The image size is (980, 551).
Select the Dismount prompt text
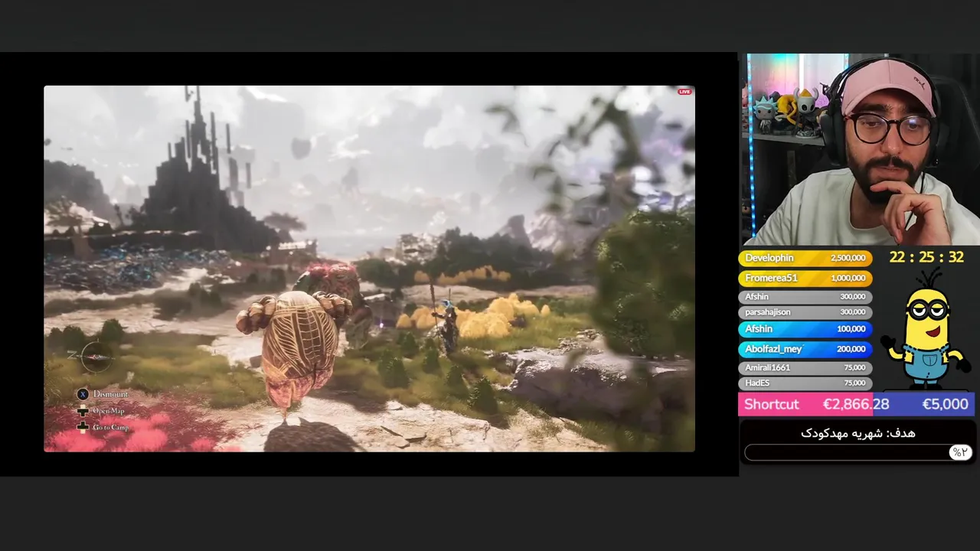[x=111, y=394]
